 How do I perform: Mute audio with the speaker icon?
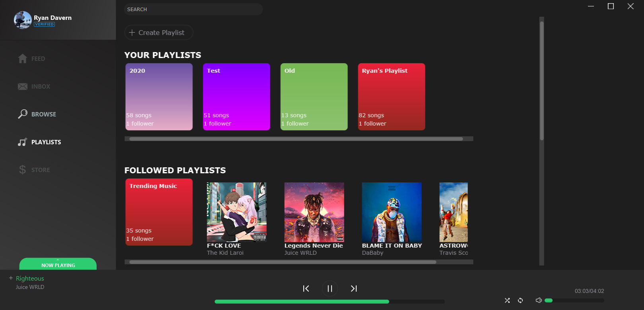(x=539, y=300)
